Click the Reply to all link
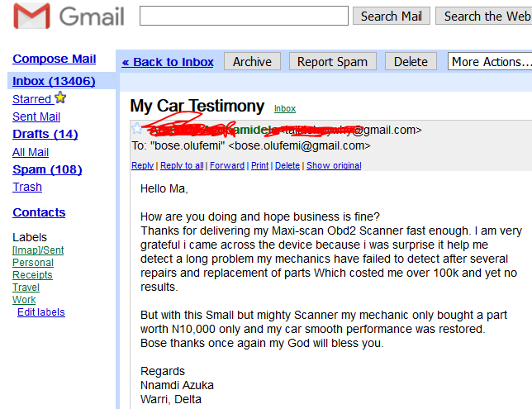Viewport: 532px width, 409px height. click(x=182, y=166)
